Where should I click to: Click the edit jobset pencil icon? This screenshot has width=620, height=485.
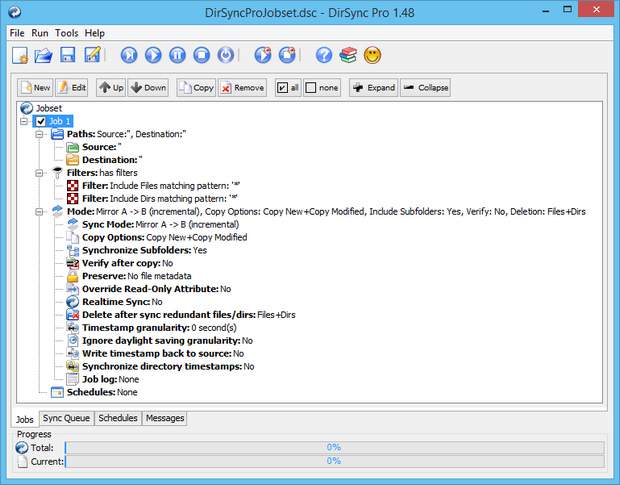click(93, 55)
